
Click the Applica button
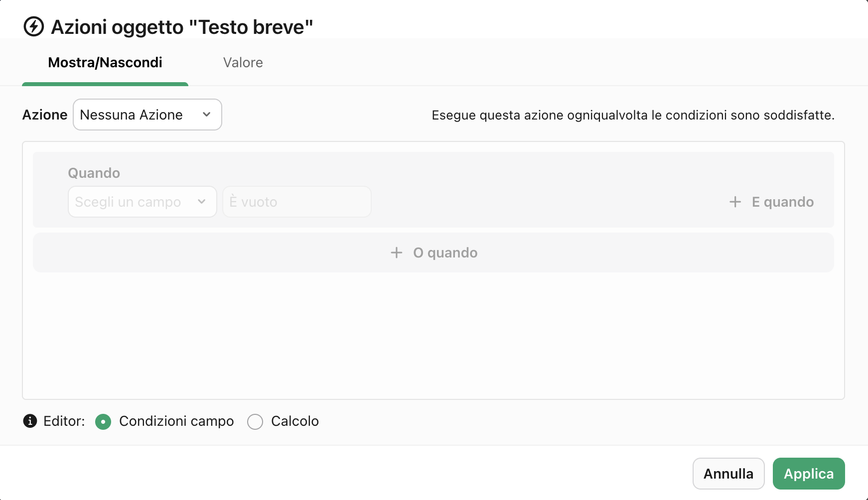(808, 473)
